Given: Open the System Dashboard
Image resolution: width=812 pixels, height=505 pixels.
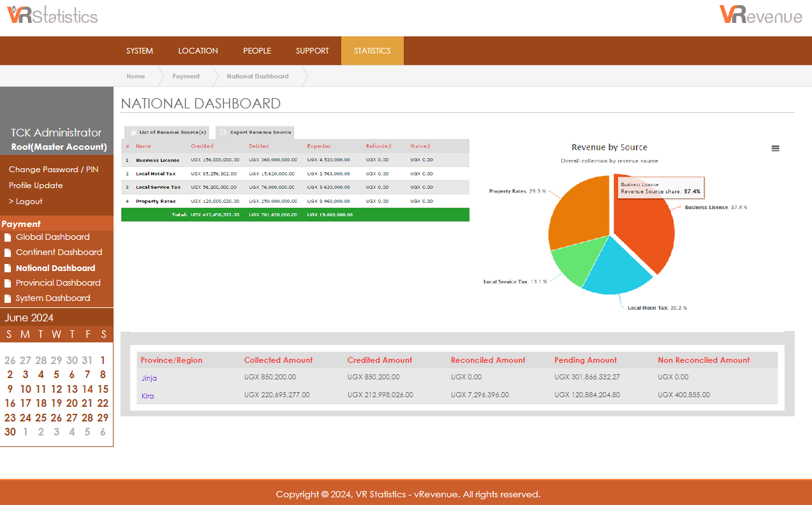Looking at the screenshot, I should point(53,298).
